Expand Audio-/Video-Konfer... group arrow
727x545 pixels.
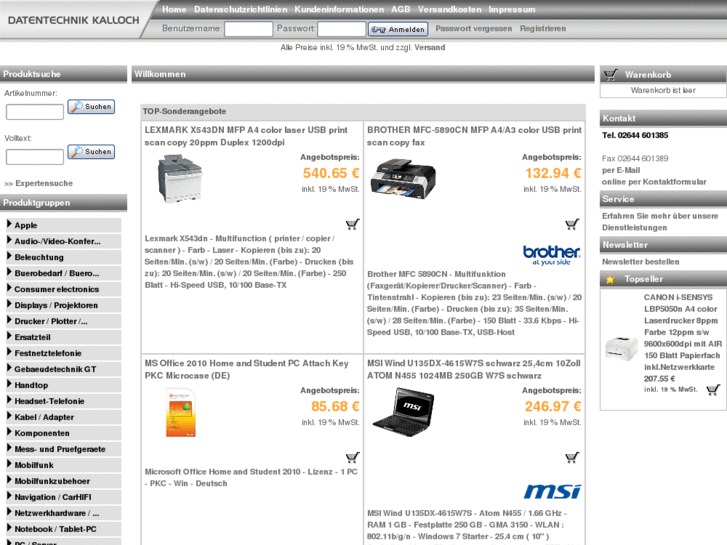(9, 240)
